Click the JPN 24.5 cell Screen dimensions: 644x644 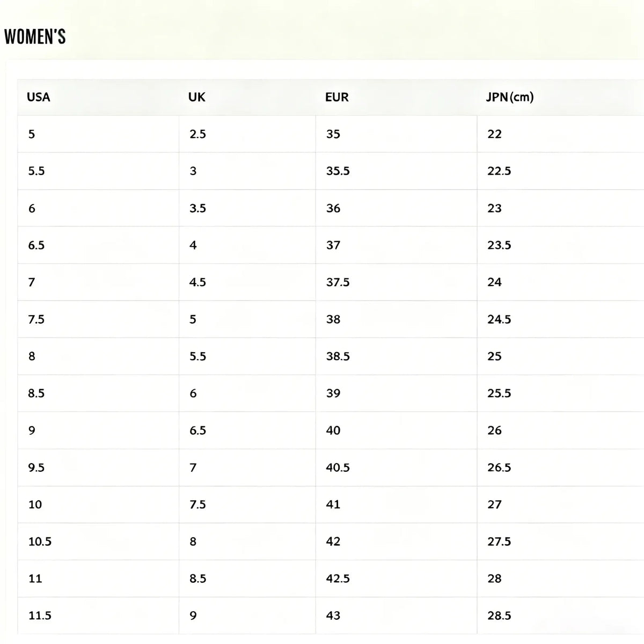[x=560, y=319]
